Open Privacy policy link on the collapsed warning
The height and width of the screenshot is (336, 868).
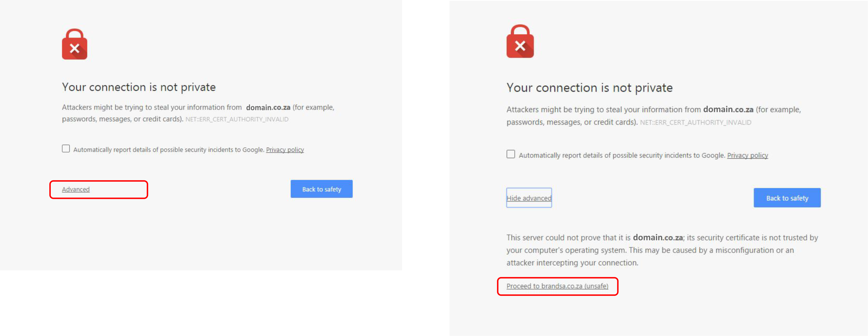[285, 150]
